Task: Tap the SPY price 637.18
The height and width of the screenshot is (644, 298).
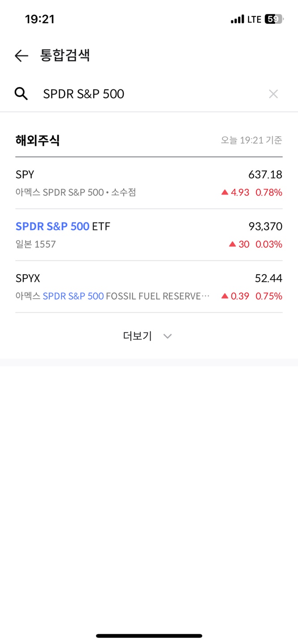Action: pos(265,174)
